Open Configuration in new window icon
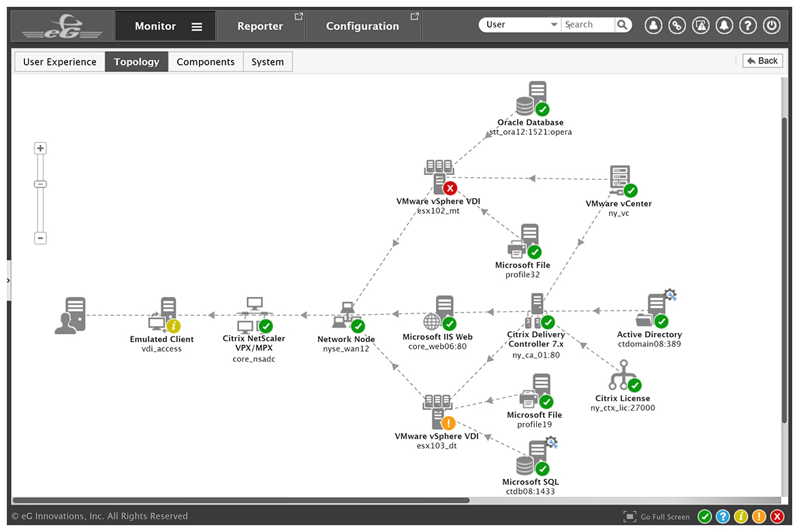The height and width of the screenshot is (532, 799). pos(415,16)
